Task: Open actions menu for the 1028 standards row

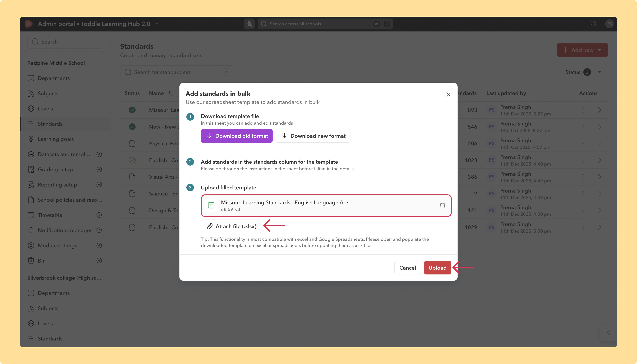Action: (583, 160)
